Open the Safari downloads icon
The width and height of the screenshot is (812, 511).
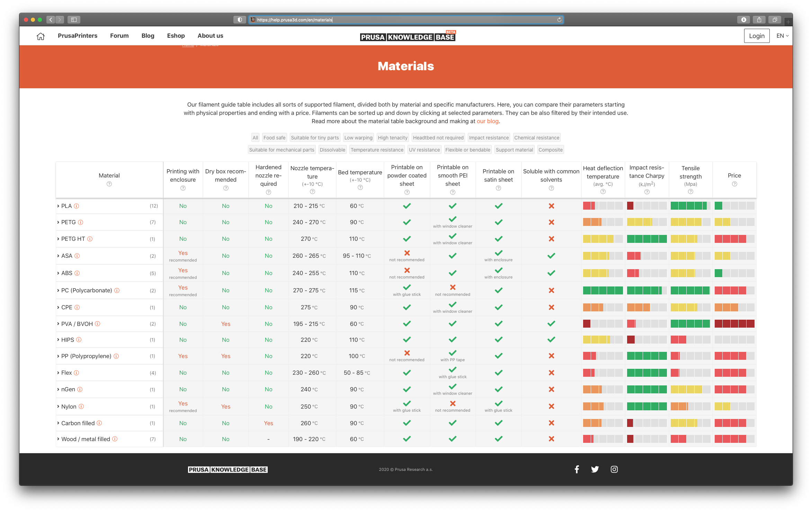coord(744,20)
